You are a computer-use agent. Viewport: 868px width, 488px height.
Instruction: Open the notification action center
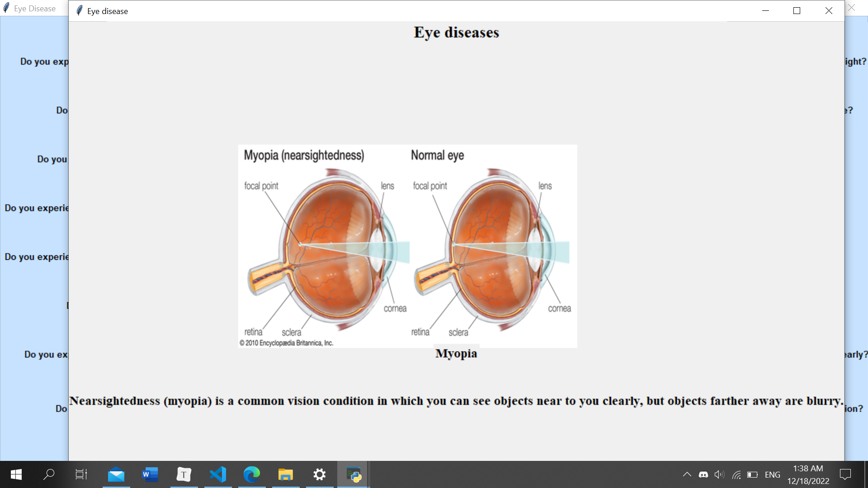pos(845,474)
